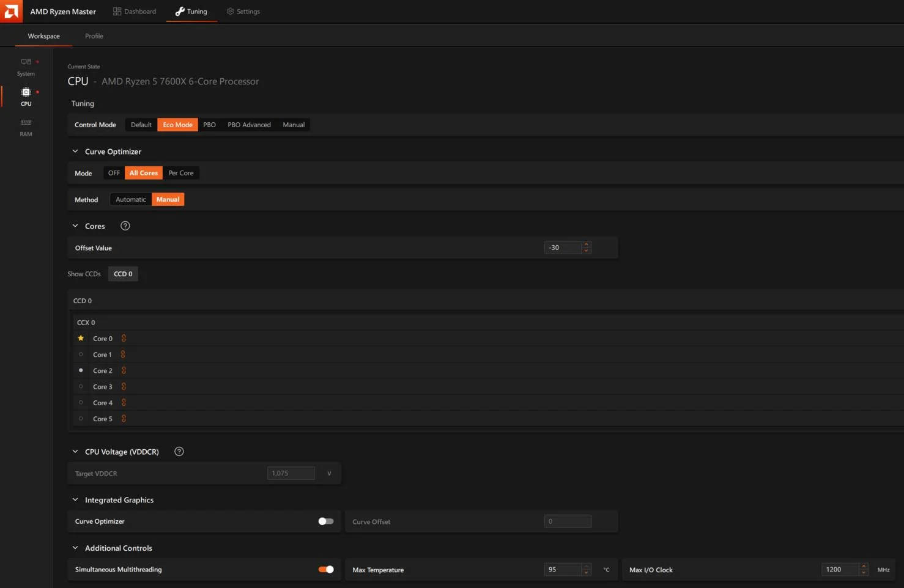Open the RAM section in the sidebar
The image size is (904, 588).
pyautogui.click(x=26, y=127)
